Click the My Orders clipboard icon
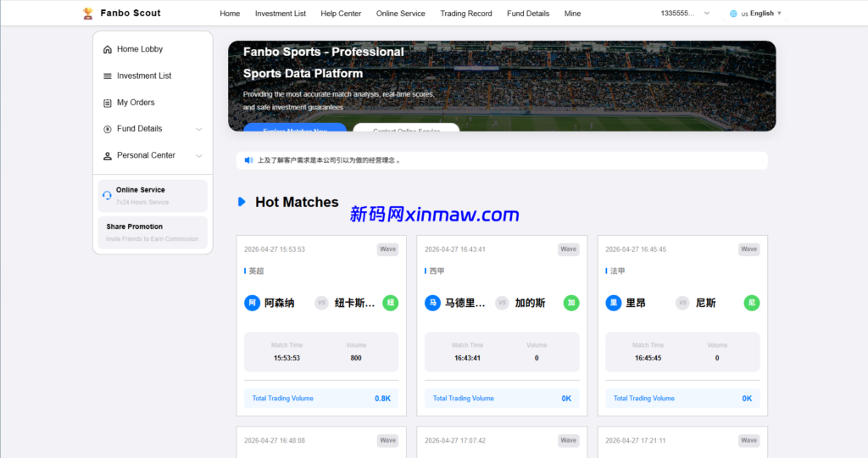Viewport: 868px width, 458px height. tap(108, 103)
